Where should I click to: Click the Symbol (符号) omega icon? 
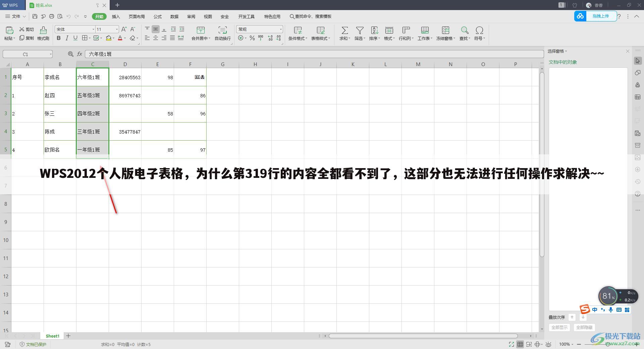click(480, 31)
